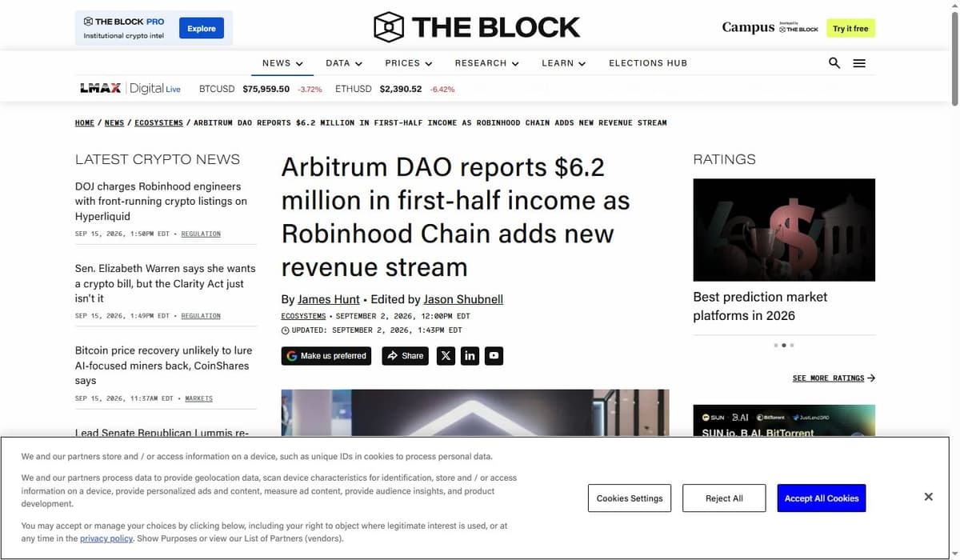
Task: Open Cookies Settings
Action: [x=630, y=498]
